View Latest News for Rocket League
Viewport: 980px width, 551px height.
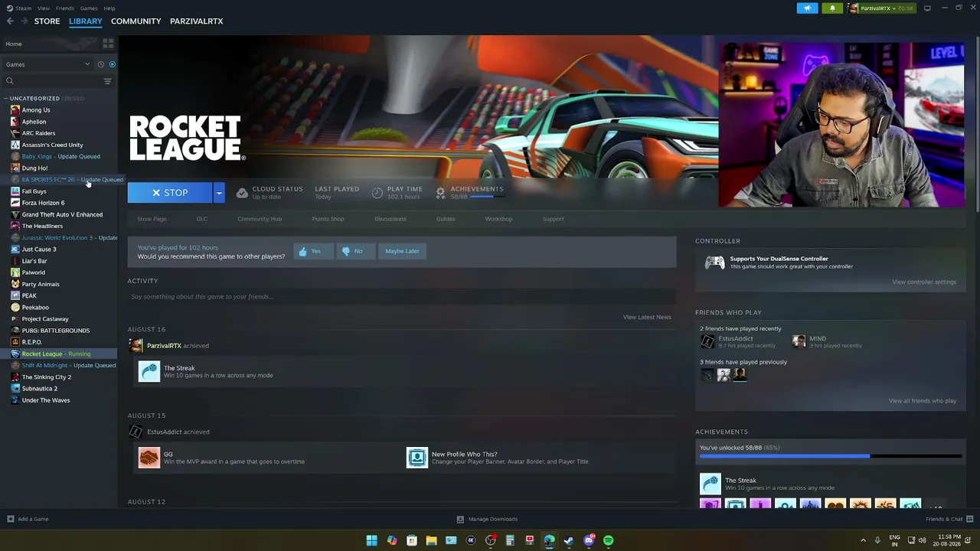[x=647, y=317]
